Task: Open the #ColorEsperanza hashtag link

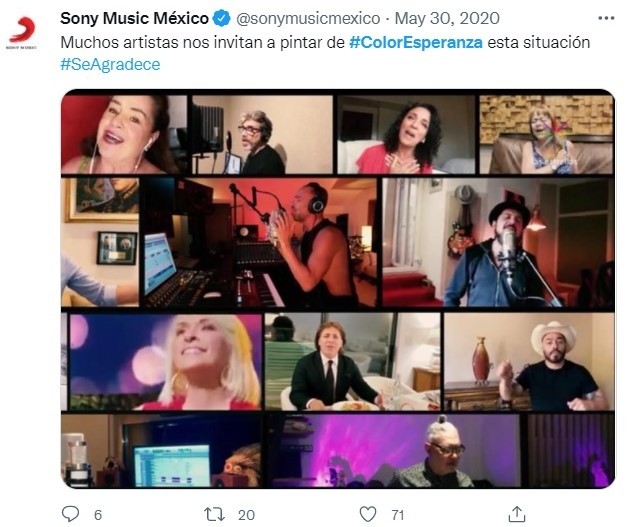Action: (x=415, y=42)
